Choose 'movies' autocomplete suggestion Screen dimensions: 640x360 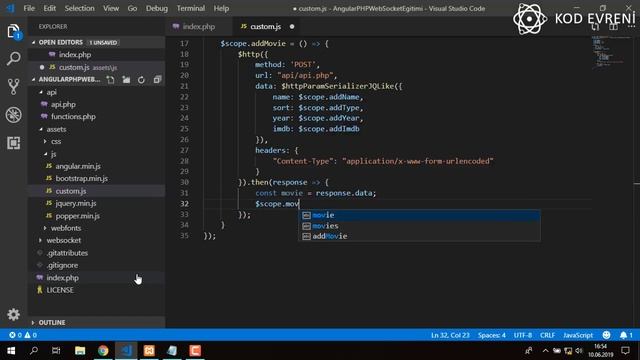pos(419,226)
